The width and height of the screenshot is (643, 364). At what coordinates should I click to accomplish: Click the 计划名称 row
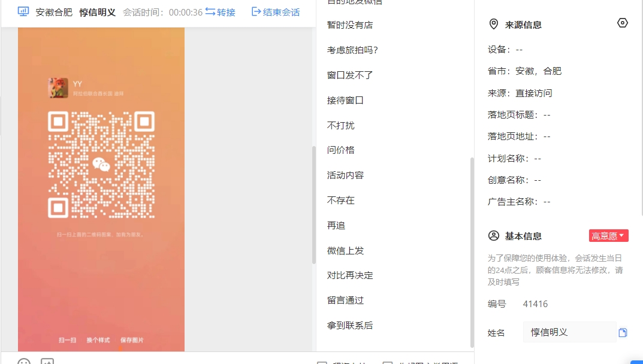pos(515,158)
